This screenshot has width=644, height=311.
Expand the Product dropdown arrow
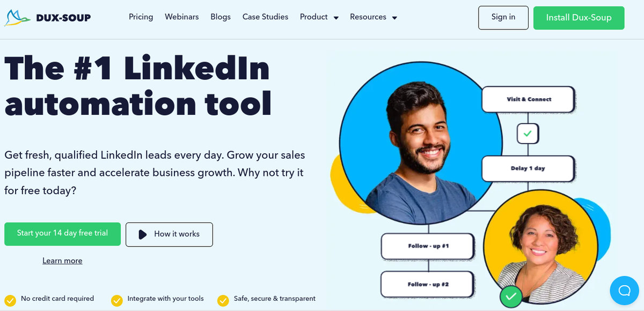336,18
